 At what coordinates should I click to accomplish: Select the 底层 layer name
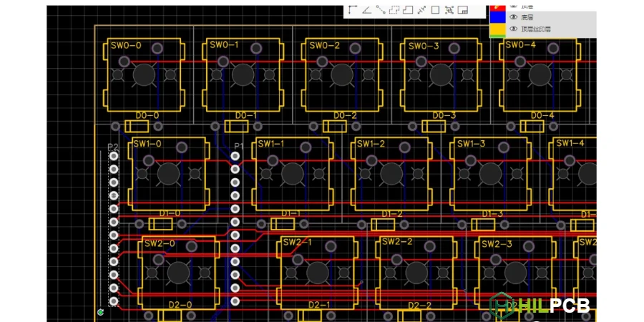pos(527,17)
